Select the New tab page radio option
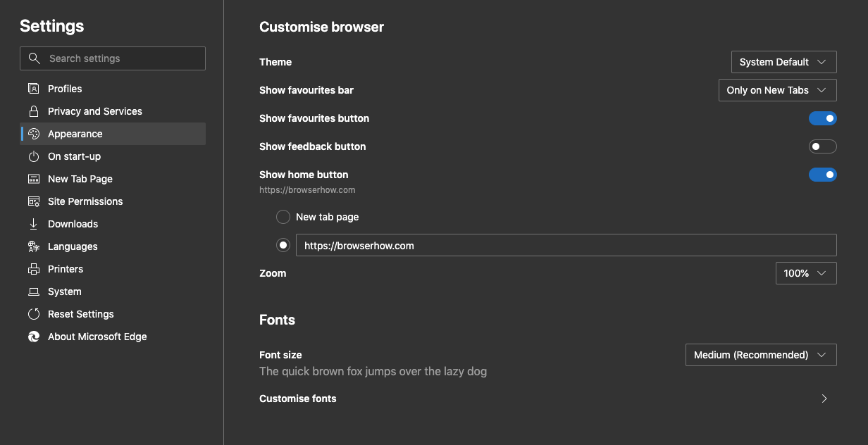This screenshot has height=445, width=868. tap(283, 216)
